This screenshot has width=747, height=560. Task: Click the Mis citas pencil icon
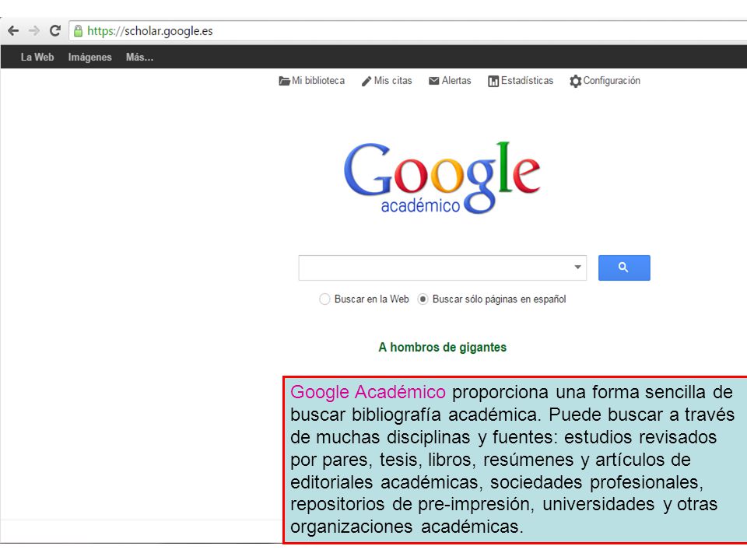tap(366, 81)
